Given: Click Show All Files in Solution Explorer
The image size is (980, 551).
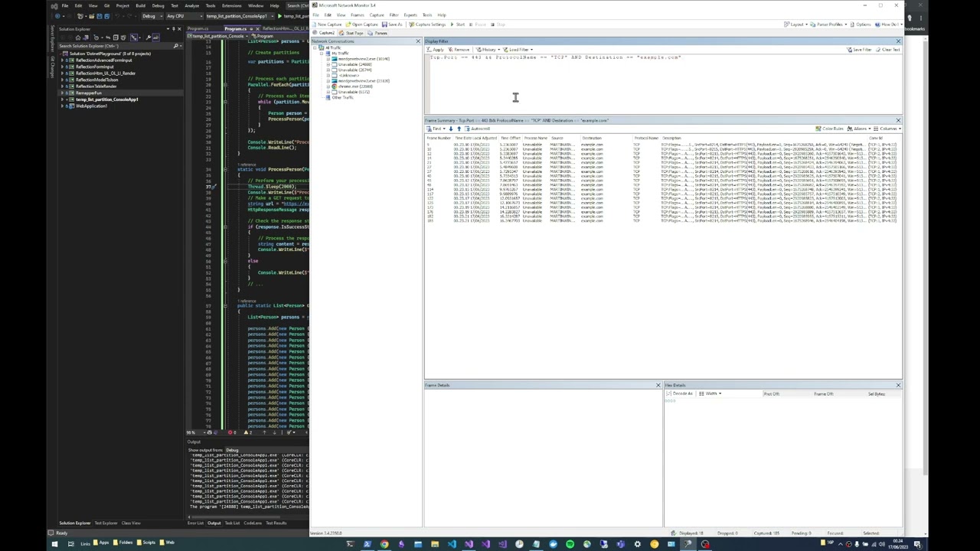Looking at the screenshot, I should (x=123, y=37).
